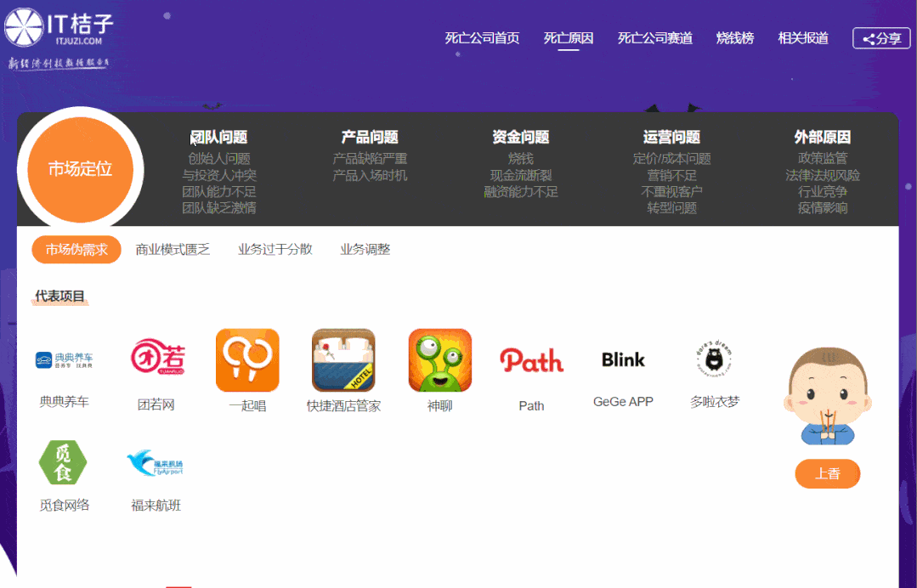Click the 一起唱 orange app icon
Screen dimensions: 917x588
pyautogui.click(x=246, y=359)
